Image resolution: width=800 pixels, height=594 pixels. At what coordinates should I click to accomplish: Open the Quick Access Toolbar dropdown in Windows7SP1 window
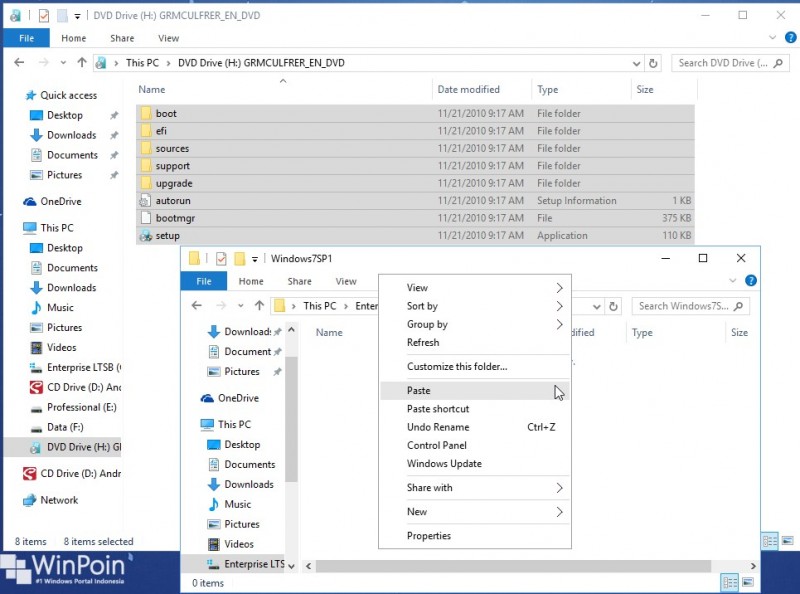[255, 259]
